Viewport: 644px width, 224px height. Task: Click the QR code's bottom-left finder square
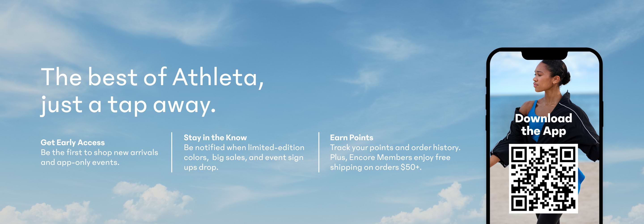pos(519,203)
